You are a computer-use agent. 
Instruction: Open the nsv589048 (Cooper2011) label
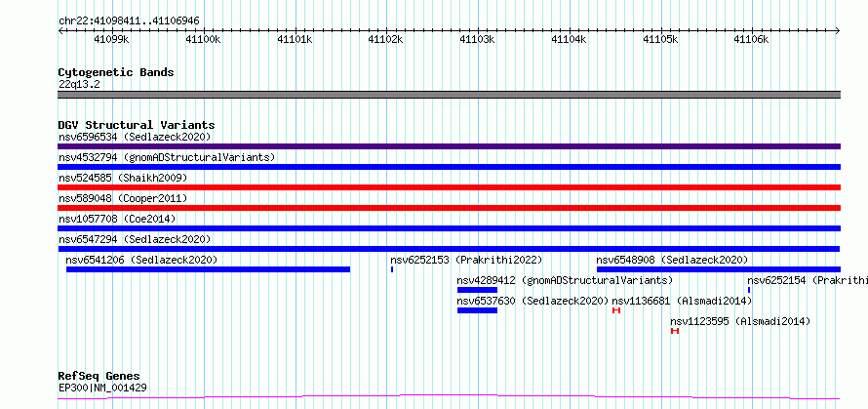pos(123,198)
